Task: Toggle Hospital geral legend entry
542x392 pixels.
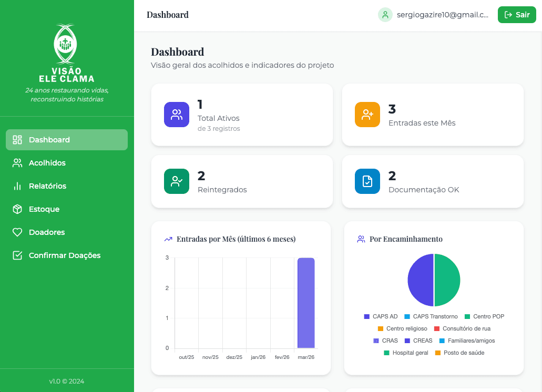Action: [406, 353]
